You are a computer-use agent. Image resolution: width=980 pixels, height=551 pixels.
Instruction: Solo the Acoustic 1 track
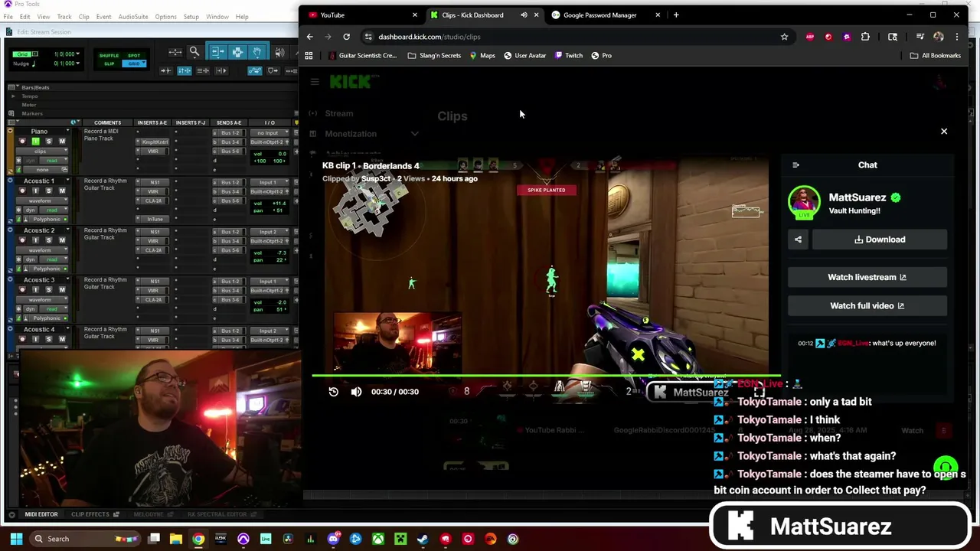[49, 191]
